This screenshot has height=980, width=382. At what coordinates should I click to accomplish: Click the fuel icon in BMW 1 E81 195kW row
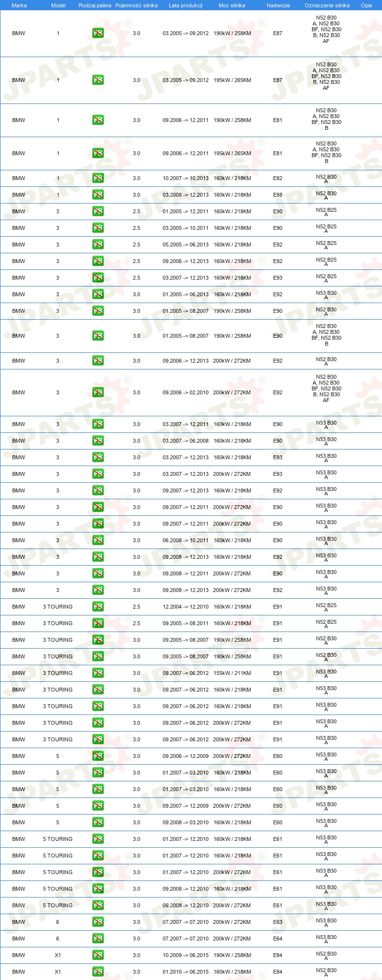(98, 153)
